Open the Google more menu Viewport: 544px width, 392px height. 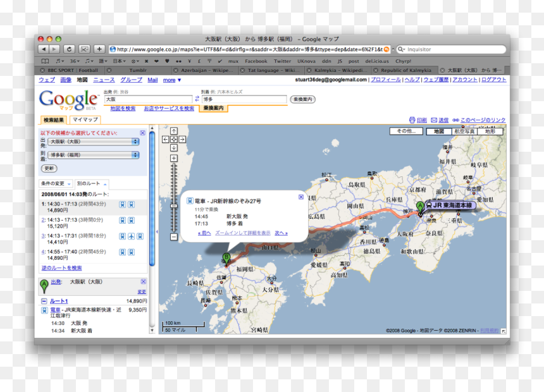tap(172, 80)
